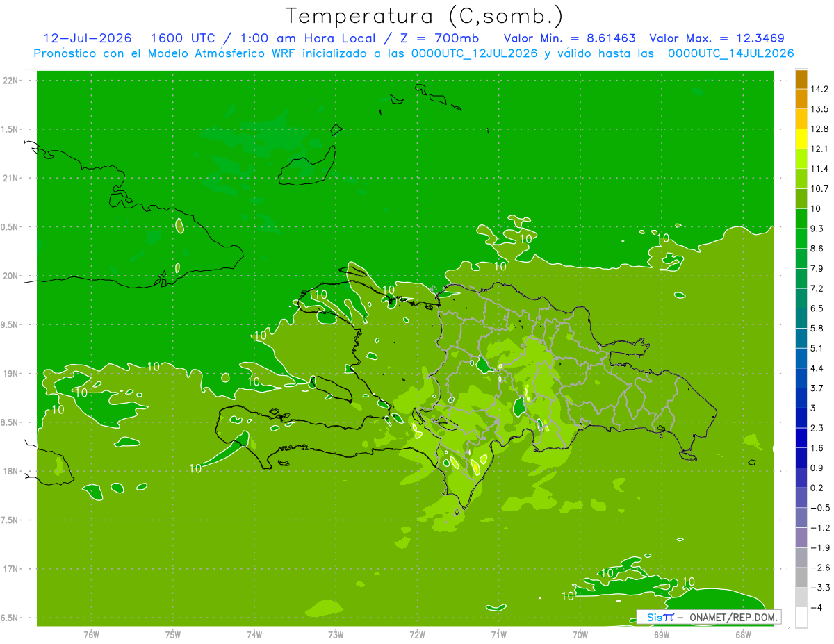Select the date text '12-Jul-2026'

pos(88,38)
